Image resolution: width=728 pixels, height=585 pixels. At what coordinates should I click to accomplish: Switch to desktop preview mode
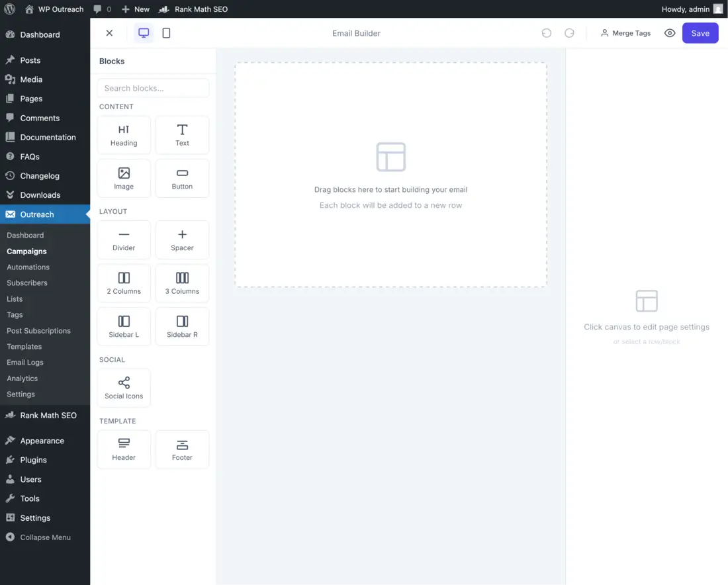click(x=144, y=32)
